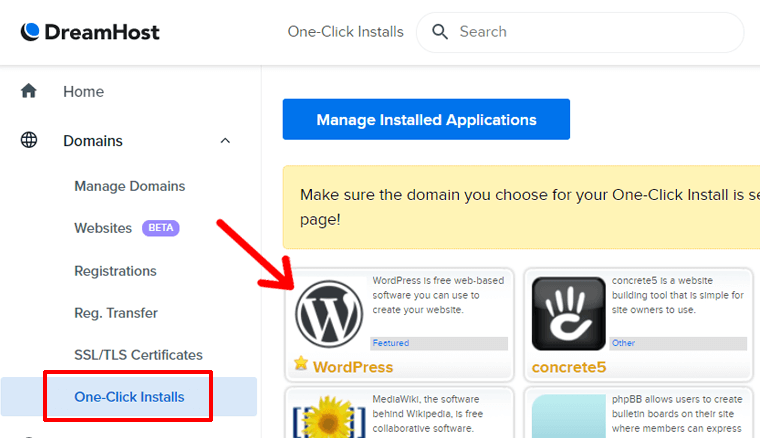
Task: Click the DreamHost logo
Action: 90,32
